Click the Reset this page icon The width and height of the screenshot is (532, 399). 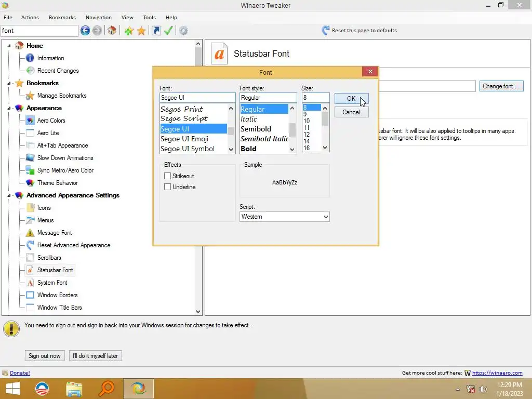(325, 31)
